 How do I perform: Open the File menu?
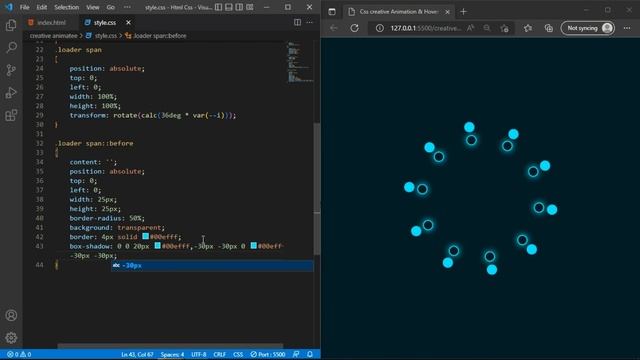point(24,7)
